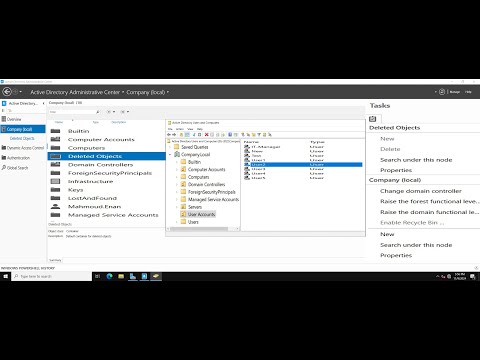Select the Keys container row
This screenshot has height=360, width=480.
point(107,190)
